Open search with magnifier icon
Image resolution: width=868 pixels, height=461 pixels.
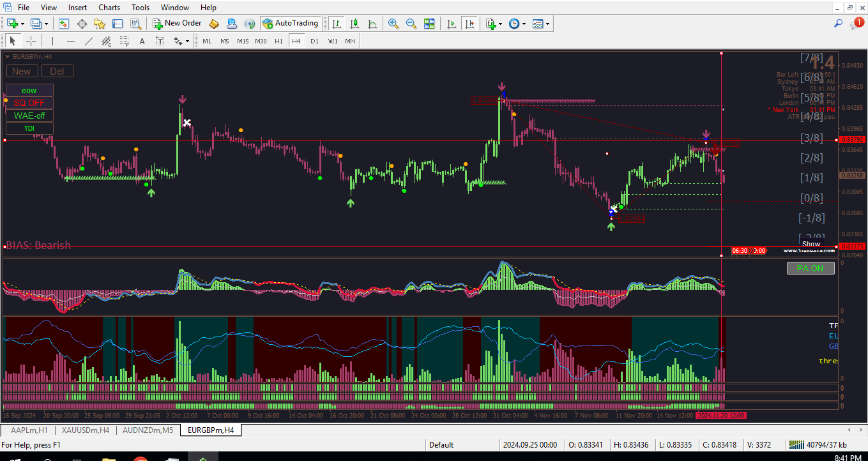point(839,24)
